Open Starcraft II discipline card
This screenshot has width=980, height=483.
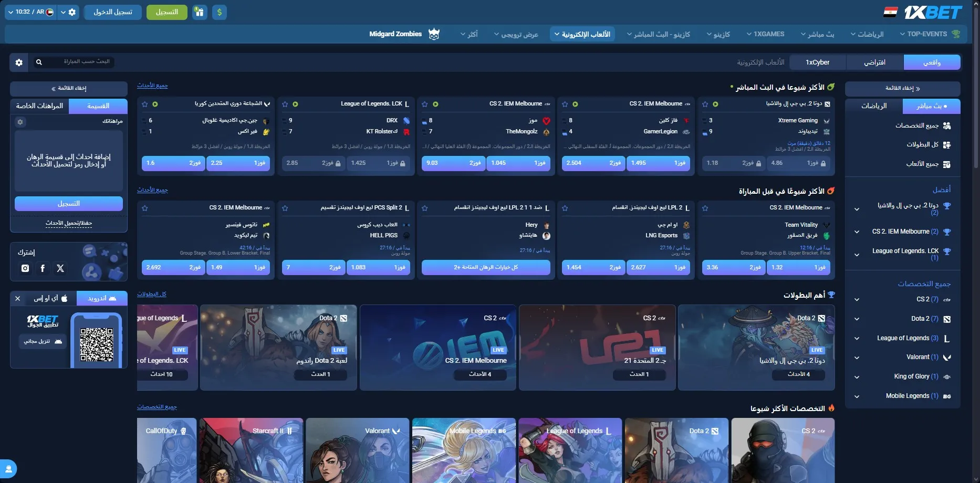click(251, 450)
